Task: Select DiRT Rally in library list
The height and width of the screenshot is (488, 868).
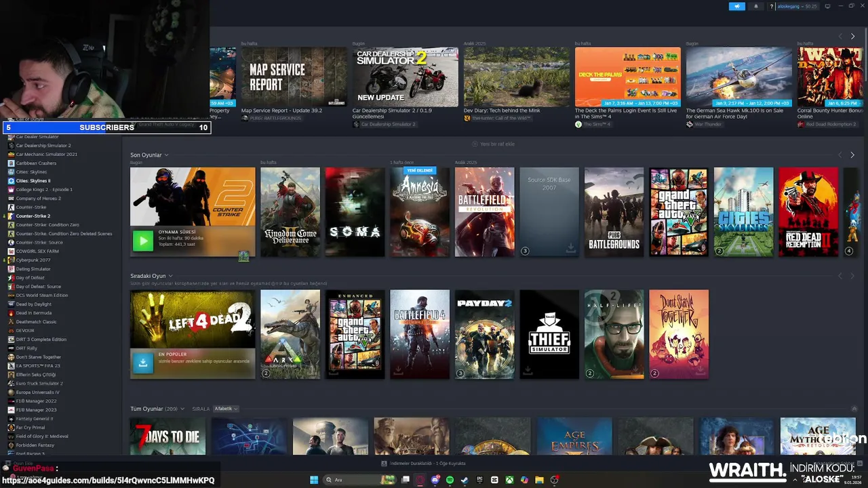Action: tap(26, 348)
